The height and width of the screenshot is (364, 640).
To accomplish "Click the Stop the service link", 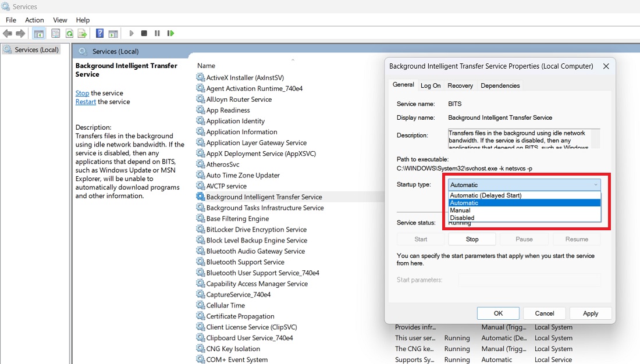I will pos(81,92).
